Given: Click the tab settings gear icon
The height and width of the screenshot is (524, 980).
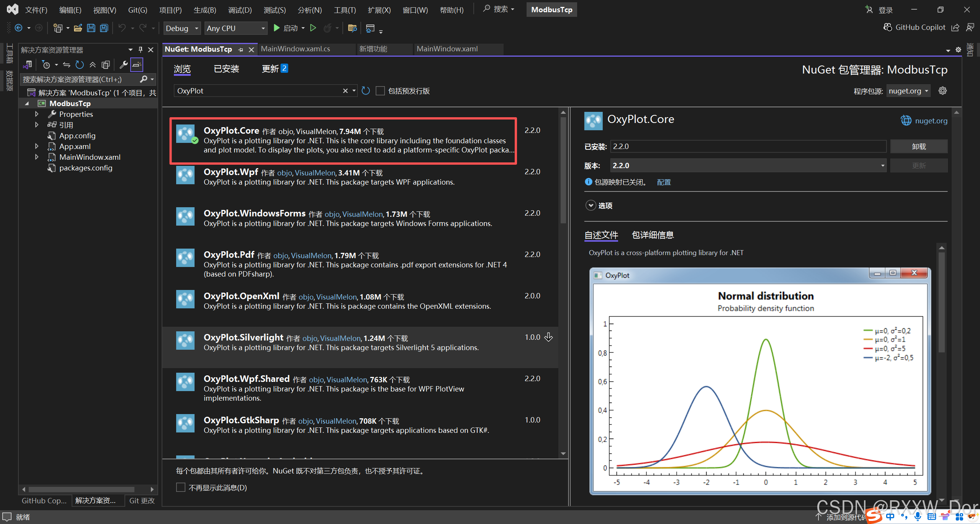Looking at the screenshot, I should point(958,50).
